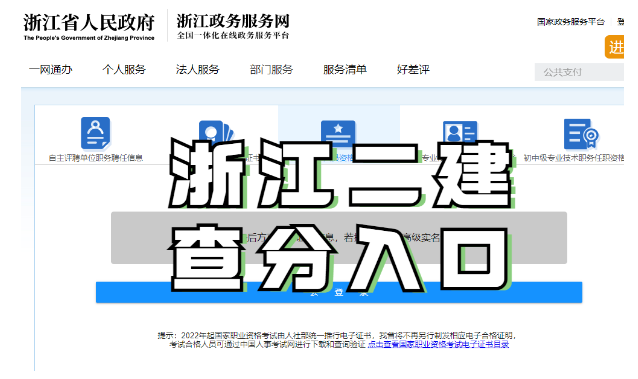Select the 自主评聘单位服务聘任信息 label

click(96, 158)
